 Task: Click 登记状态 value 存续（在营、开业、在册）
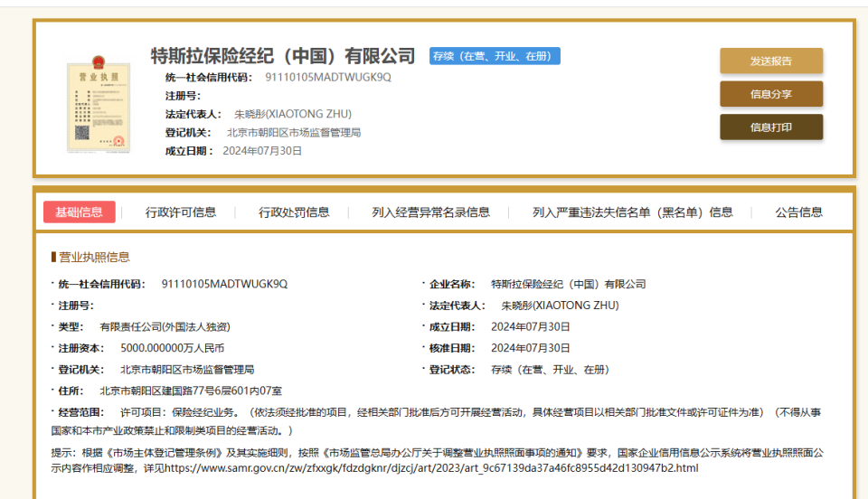pyautogui.click(x=551, y=370)
